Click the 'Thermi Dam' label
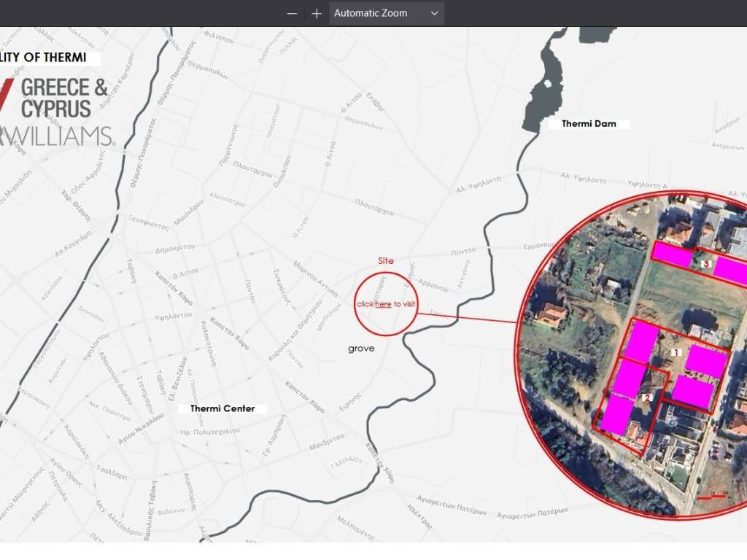747x560 pixels. (589, 124)
